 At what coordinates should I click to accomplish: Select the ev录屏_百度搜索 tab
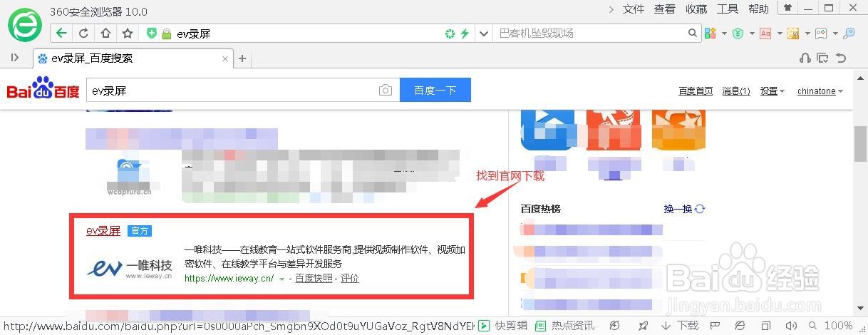click(133, 58)
